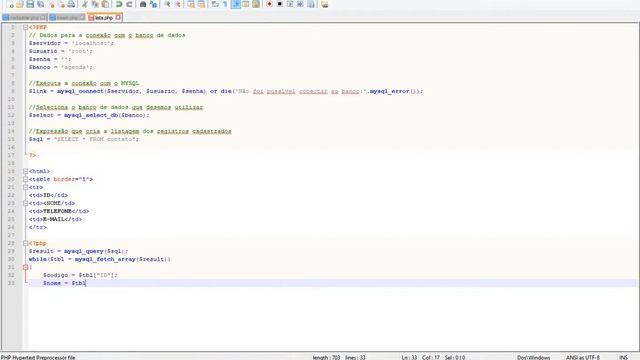The image size is (640, 360).
Task: Switch to the cadastrar.php tab
Action: (24, 18)
